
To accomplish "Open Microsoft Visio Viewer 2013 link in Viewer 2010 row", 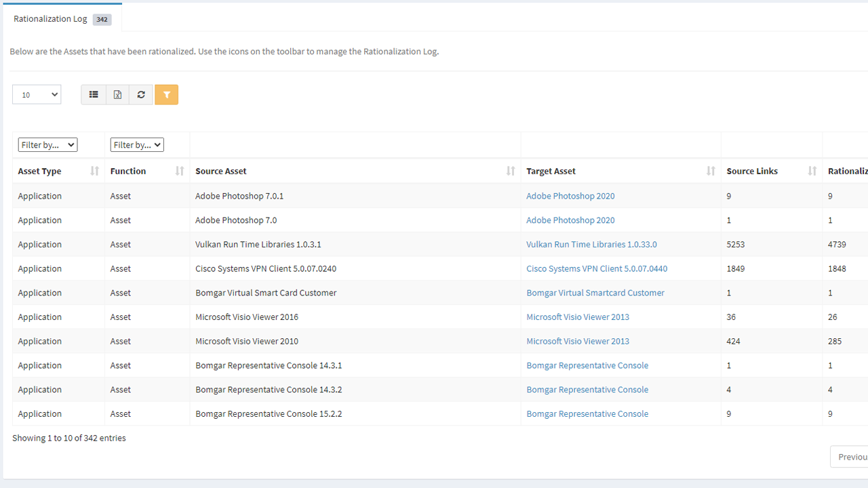I will click(x=578, y=342).
